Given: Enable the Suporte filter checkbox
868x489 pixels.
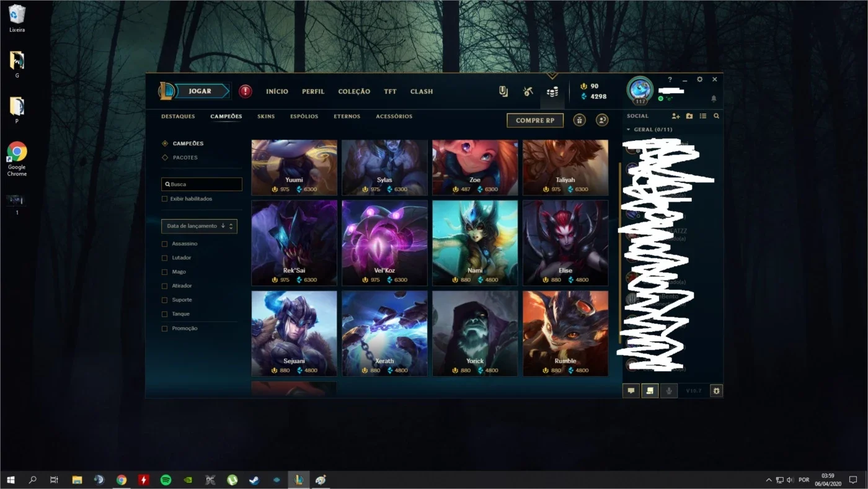Looking at the screenshot, I should click(x=164, y=300).
